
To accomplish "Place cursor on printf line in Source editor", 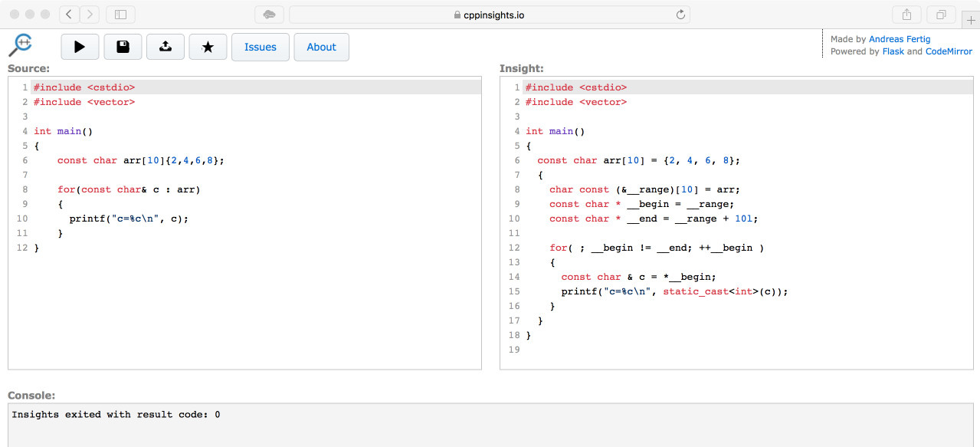I will click(x=129, y=219).
